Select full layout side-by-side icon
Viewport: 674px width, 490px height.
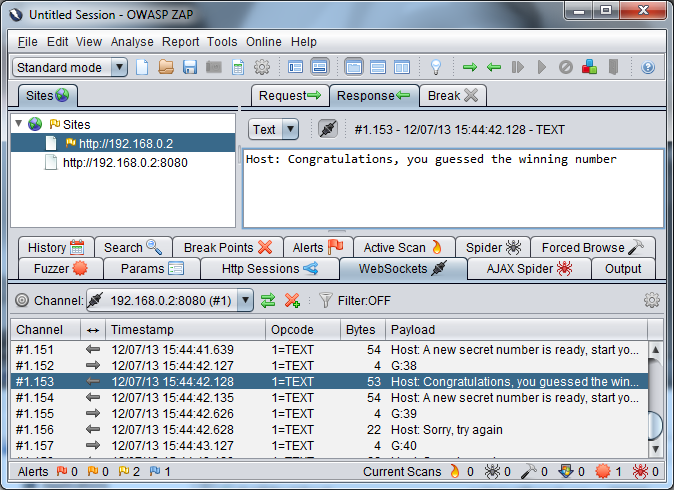[x=402, y=67]
